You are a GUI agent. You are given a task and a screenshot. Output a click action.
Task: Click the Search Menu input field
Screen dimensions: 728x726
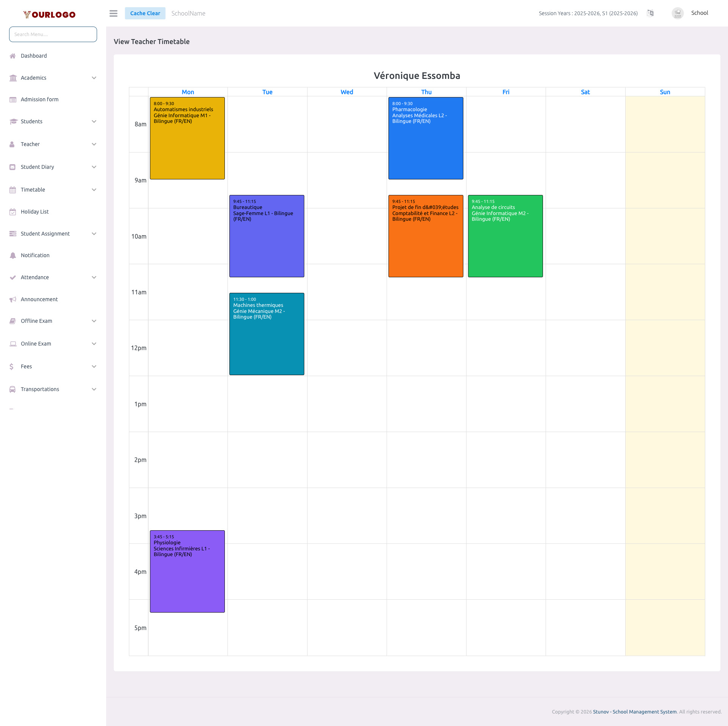click(53, 34)
